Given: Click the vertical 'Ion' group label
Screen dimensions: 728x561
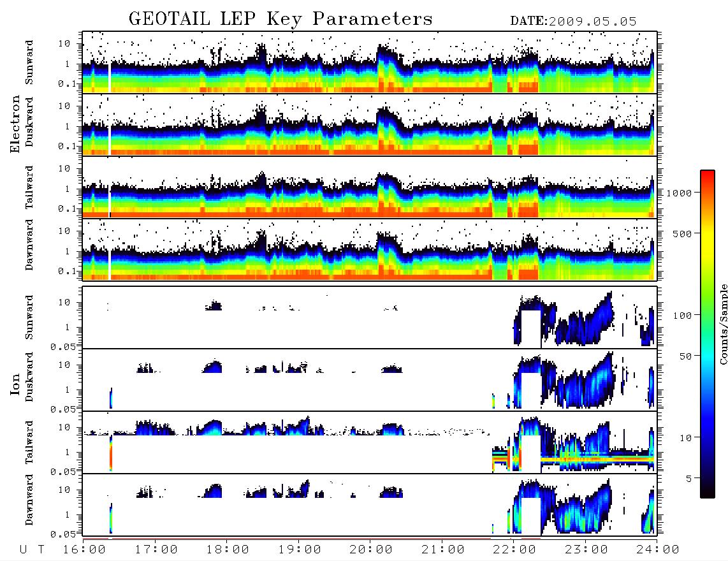Looking at the screenshot, I should 15,384.
